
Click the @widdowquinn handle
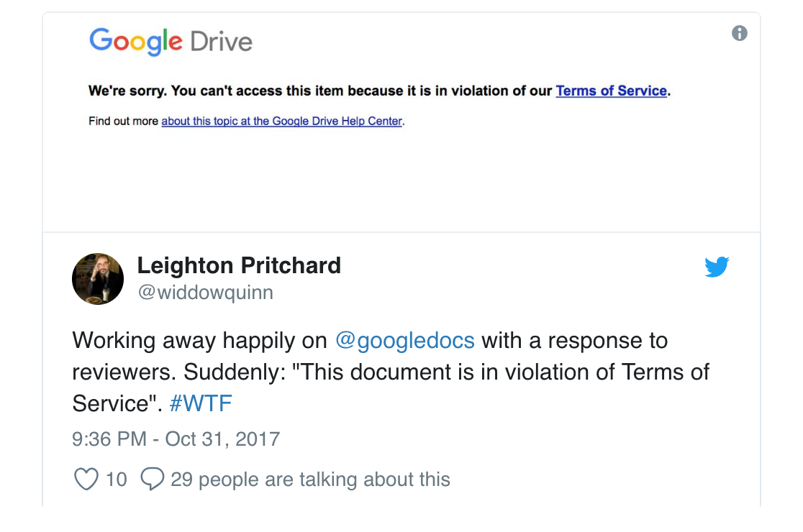[205, 293]
